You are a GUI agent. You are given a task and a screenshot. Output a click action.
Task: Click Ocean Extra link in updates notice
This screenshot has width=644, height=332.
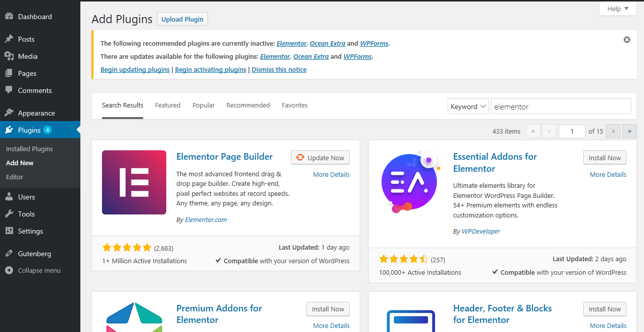click(x=311, y=57)
